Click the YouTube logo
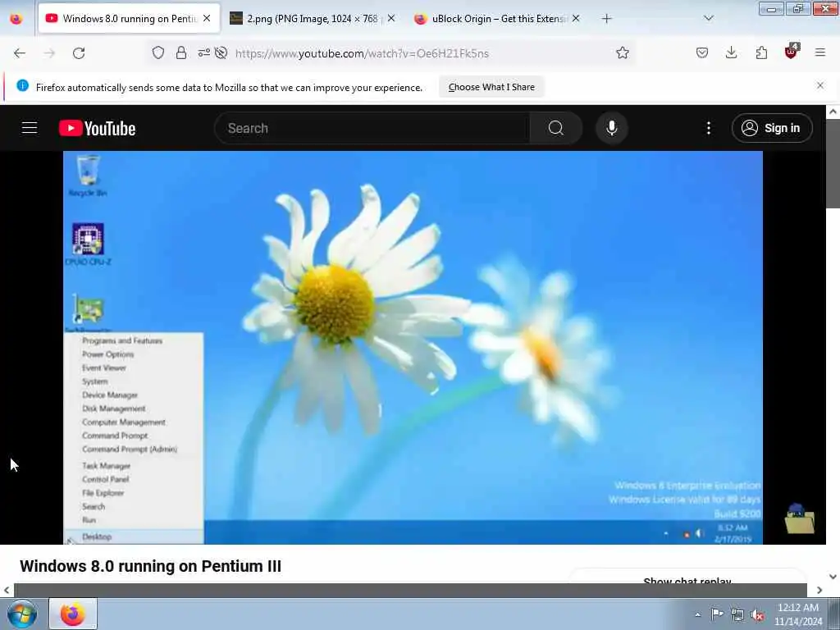This screenshot has width=840, height=630. coord(97,129)
